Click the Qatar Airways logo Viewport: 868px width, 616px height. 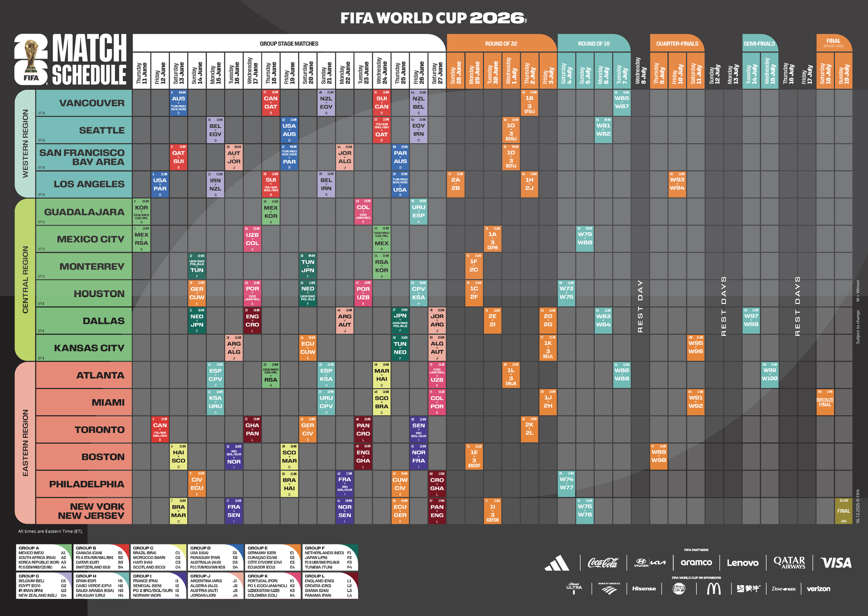click(789, 563)
